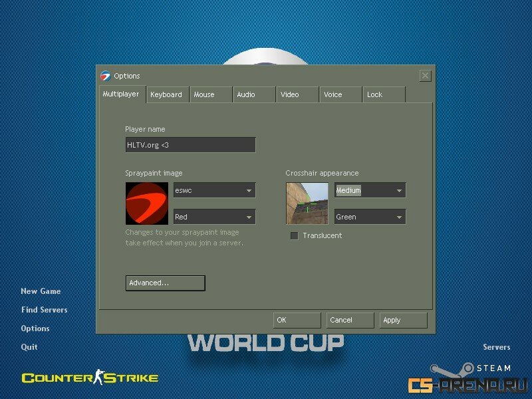Select Find Servers in main menu
This screenshot has width=532, height=399.
click(44, 310)
